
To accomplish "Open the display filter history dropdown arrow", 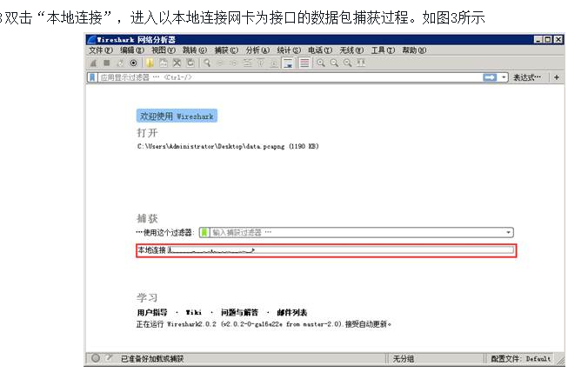I will click(504, 77).
